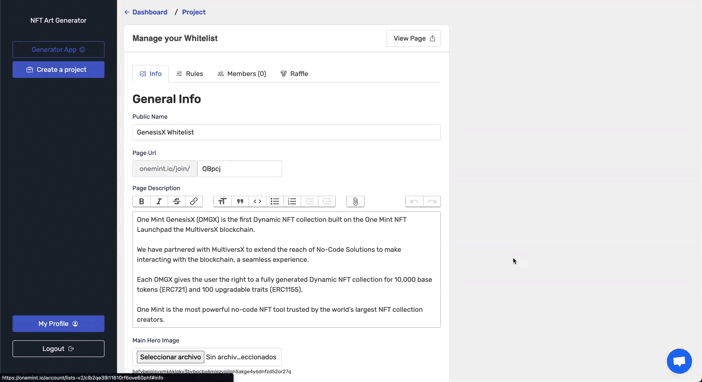
Task: Open the chat support bubble
Action: tap(679, 361)
